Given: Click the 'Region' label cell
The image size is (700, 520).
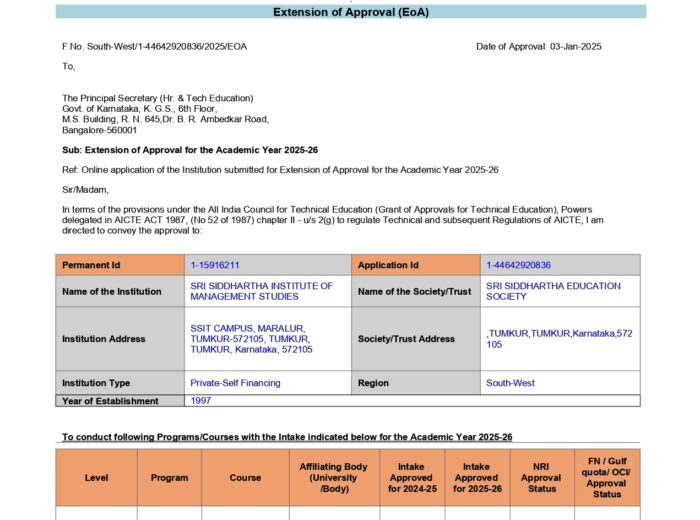Looking at the screenshot, I should pyautogui.click(x=416, y=383).
